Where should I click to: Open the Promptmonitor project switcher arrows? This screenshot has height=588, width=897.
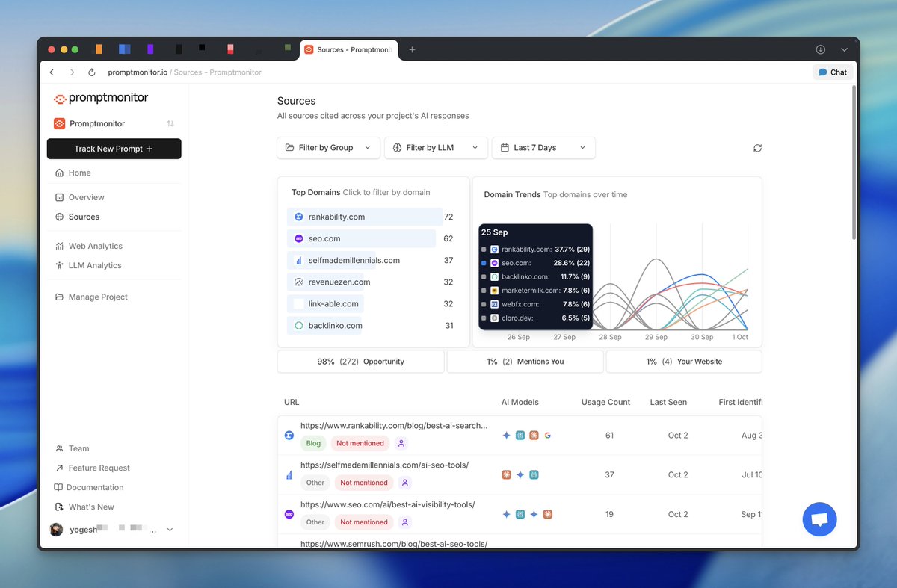pos(170,123)
